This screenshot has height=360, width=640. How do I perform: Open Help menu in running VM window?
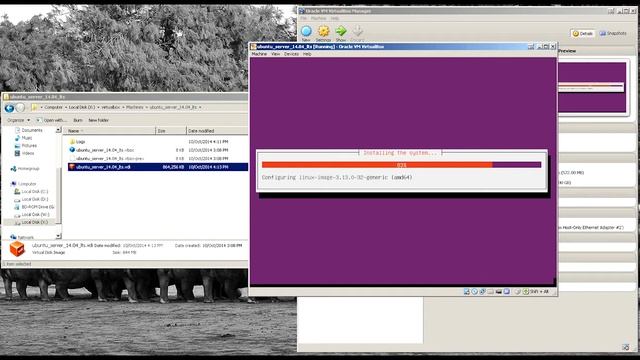(307, 54)
